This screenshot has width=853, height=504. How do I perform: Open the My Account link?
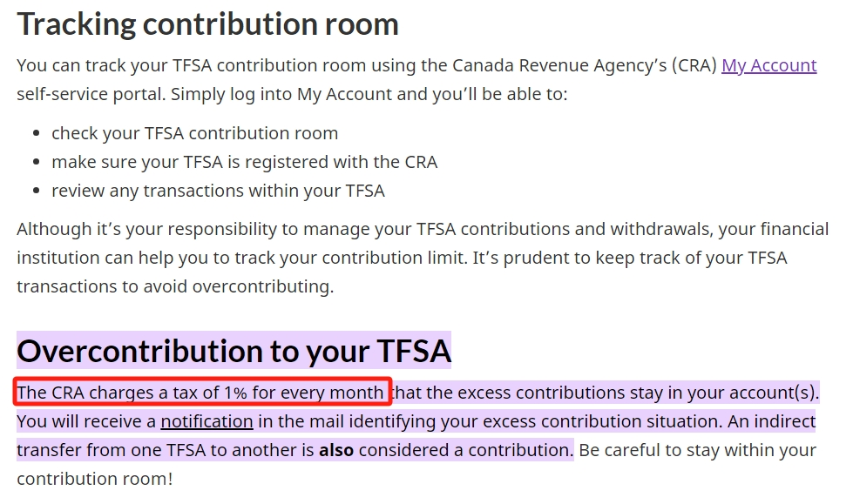768,65
